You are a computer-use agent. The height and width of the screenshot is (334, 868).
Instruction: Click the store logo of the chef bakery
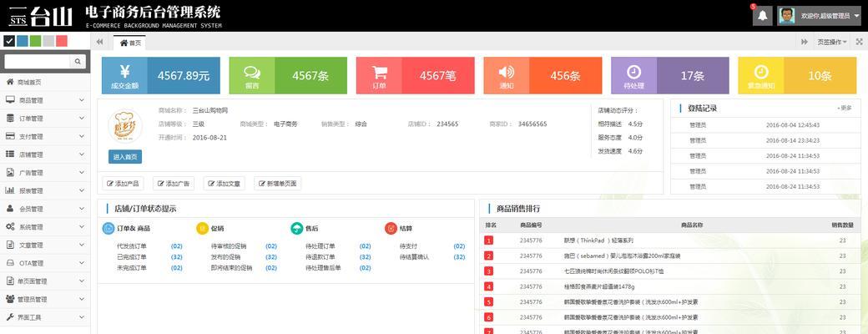pos(125,126)
